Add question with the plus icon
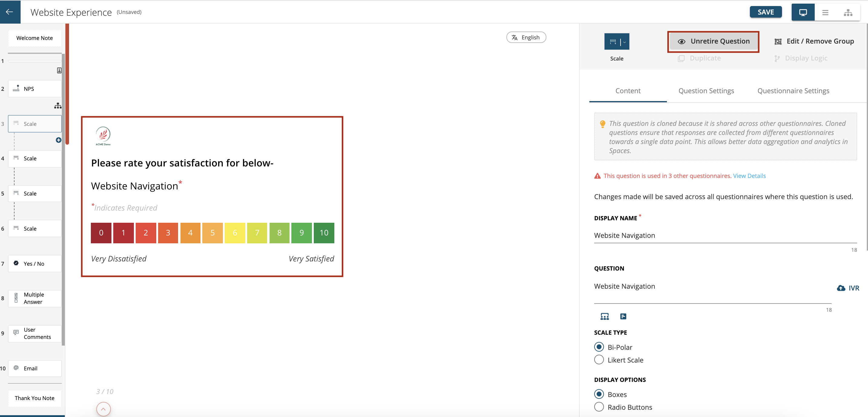Screen dimensions: 868x417 [58, 140]
